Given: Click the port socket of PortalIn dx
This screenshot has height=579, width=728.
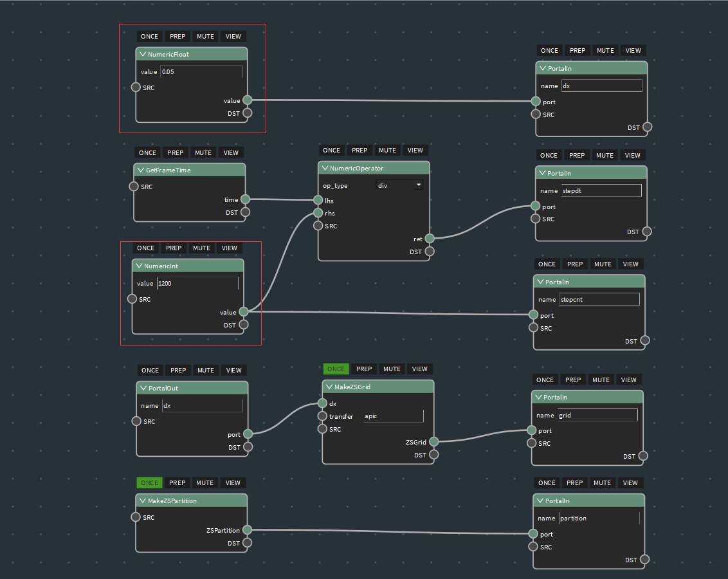Looking at the screenshot, I should tap(536, 101).
